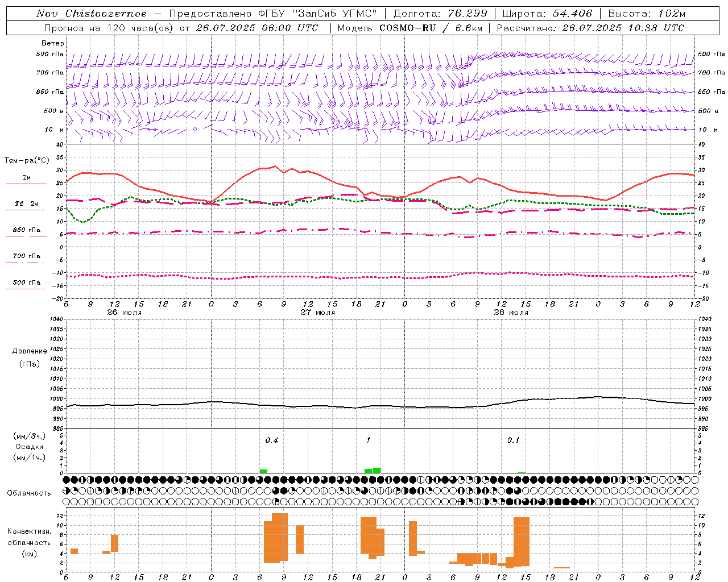Click 'Рассчитано: 26.07.2025 10:38 UTC' timestamp
Image resolution: width=728 pixels, height=582 pixels.
click(x=590, y=28)
